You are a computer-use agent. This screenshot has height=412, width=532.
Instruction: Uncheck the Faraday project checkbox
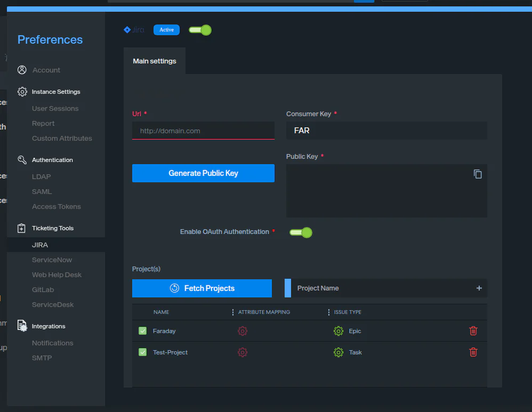click(142, 331)
